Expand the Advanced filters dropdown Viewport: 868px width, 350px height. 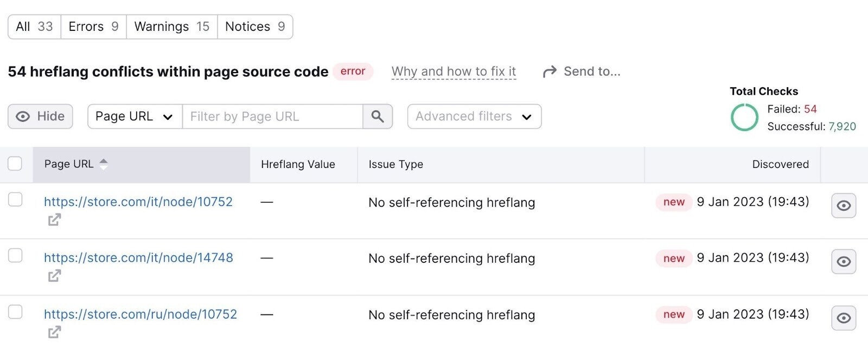point(474,116)
